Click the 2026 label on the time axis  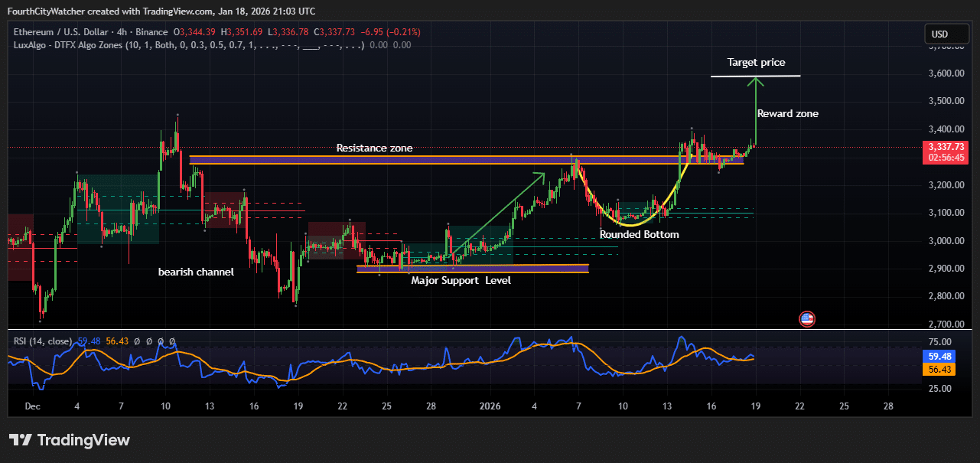coord(490,406)
